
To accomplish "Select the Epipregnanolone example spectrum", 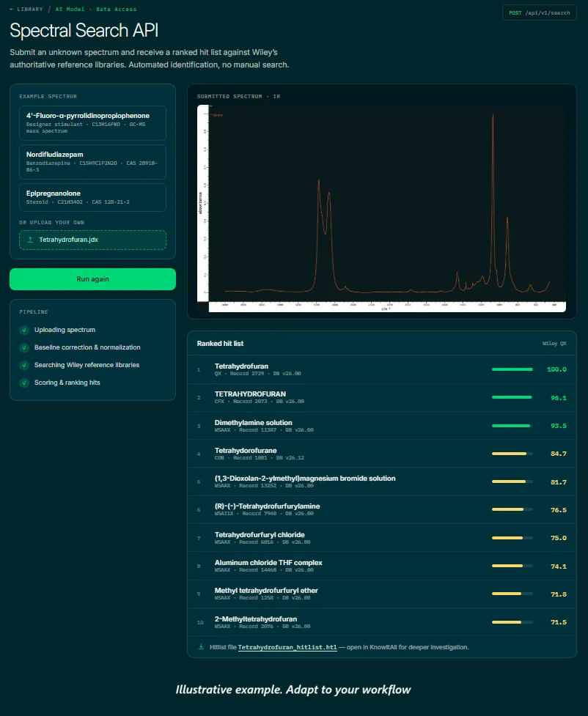I will tap(93, 197).
